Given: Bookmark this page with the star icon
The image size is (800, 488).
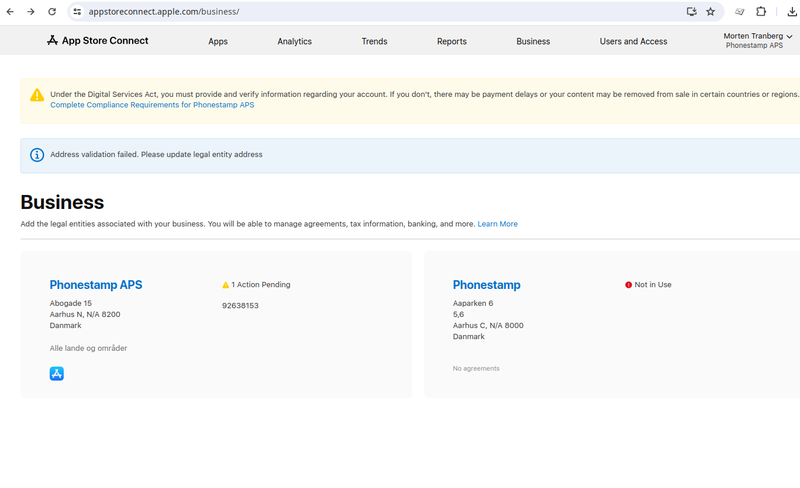Looking at the screenshot, I should (x=711, y=11).
